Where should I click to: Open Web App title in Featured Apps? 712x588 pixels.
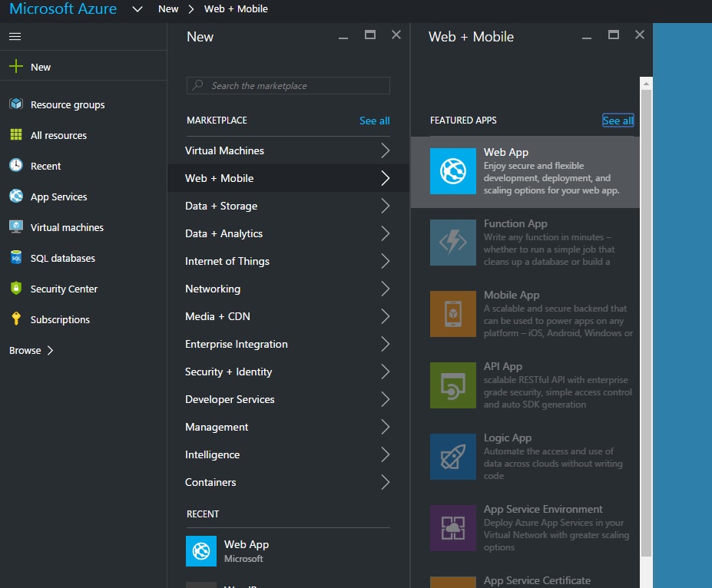[506, 152]
